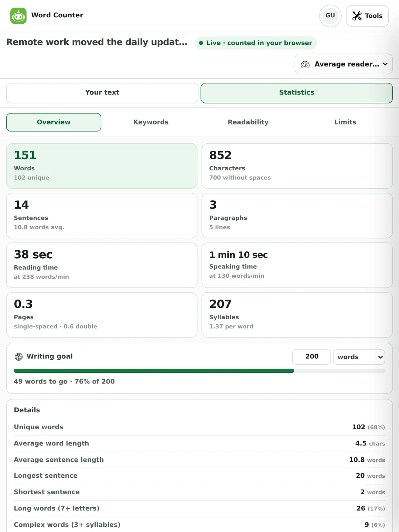Click '5 lines' subtext

pyautogui.click(x=220, y=227)
